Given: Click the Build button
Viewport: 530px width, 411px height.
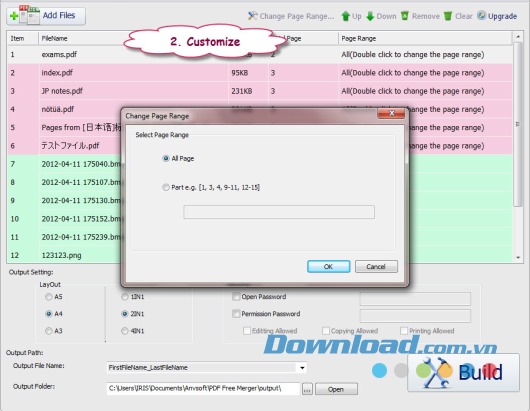Looking at the screenshot, I should click(x=463, y=372).
